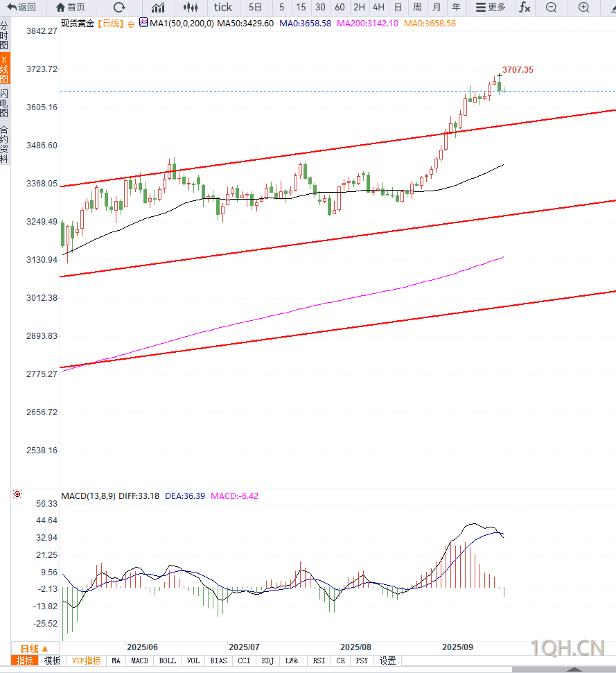616x673 pixels.
Task: Click the refresh circular arrow icon
Action: click(x=119, y=8)
